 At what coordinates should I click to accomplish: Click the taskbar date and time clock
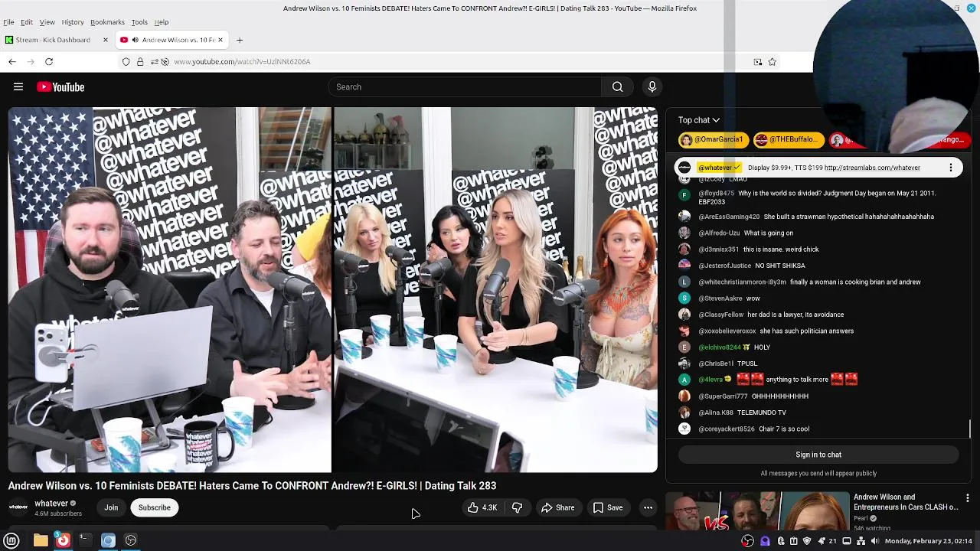(x=928, y=541)
